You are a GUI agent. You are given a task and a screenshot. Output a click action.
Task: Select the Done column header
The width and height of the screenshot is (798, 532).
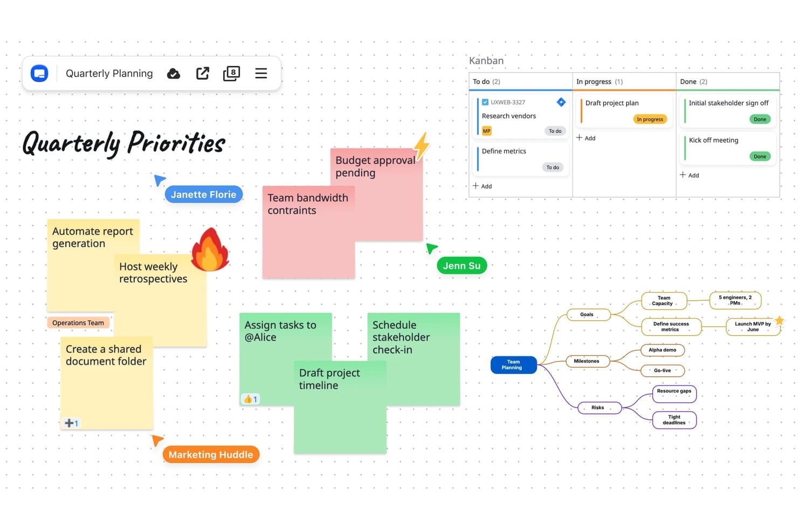point(728,81)
